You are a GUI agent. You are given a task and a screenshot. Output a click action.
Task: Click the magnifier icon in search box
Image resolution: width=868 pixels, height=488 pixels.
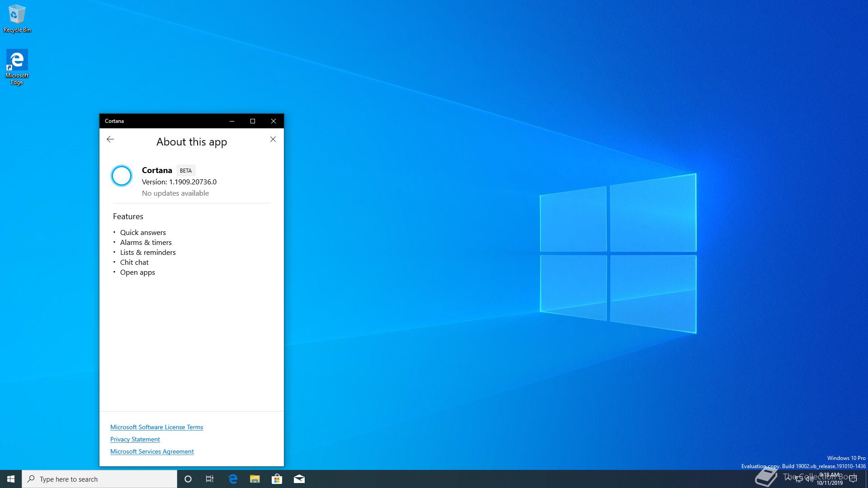[31, 479]
